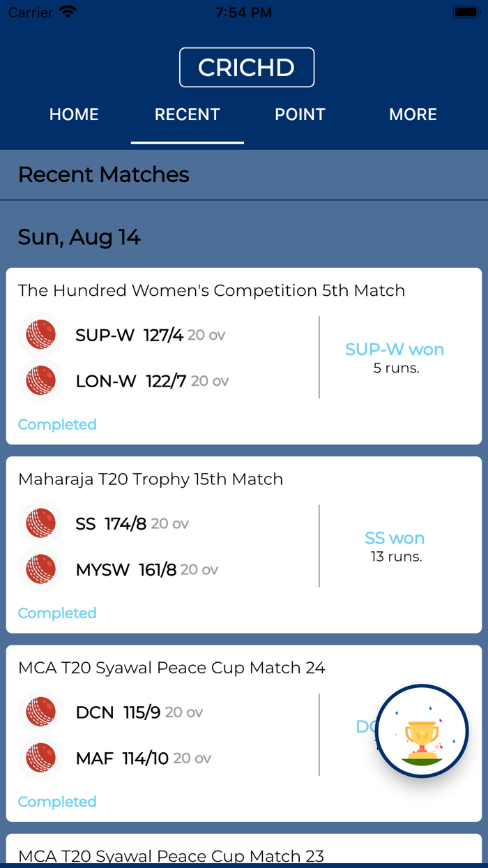Screen dimensions: 488x868
Task: Click the SS team ball icon
Action: pyautogui.click(x=40, y=523)
